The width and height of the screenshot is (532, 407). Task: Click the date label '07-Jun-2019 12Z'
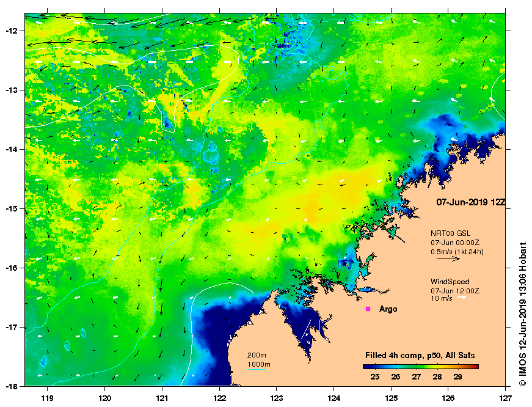[470, 202]
